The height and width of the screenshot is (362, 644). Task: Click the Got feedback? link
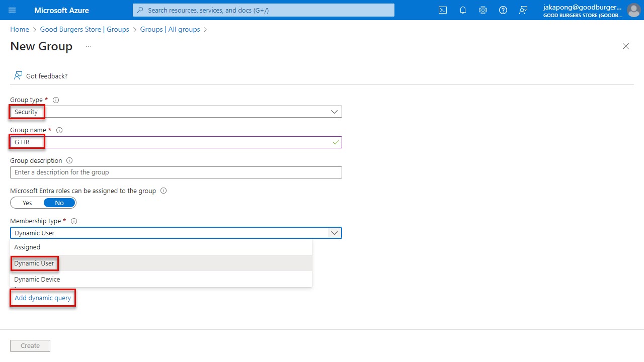click(x=46, y=76)
